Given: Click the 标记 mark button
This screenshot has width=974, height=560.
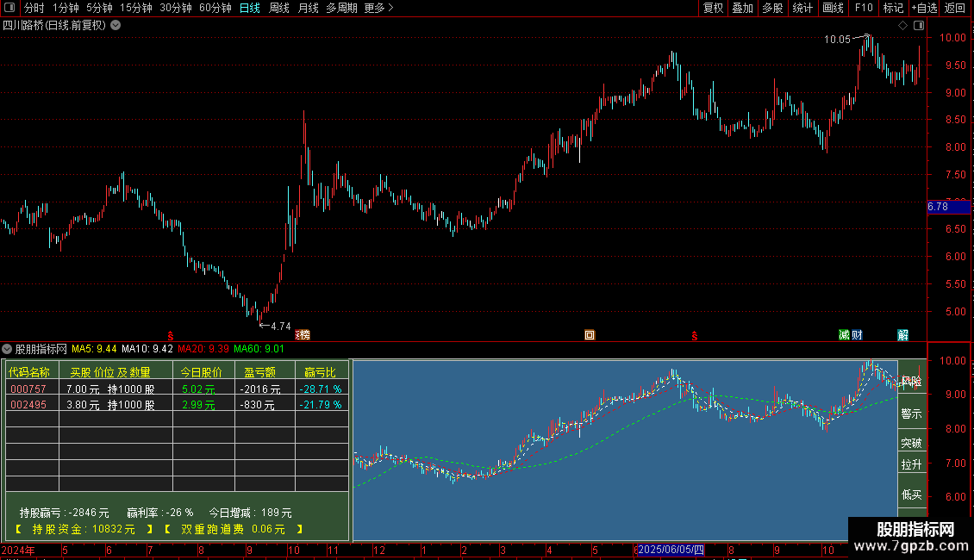Looking at the screenshot, I should pos(893,8).
